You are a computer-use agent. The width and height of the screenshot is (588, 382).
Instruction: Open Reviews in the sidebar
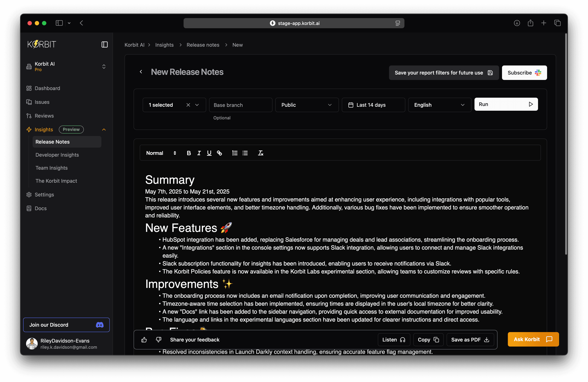click(x=44, y=116)
